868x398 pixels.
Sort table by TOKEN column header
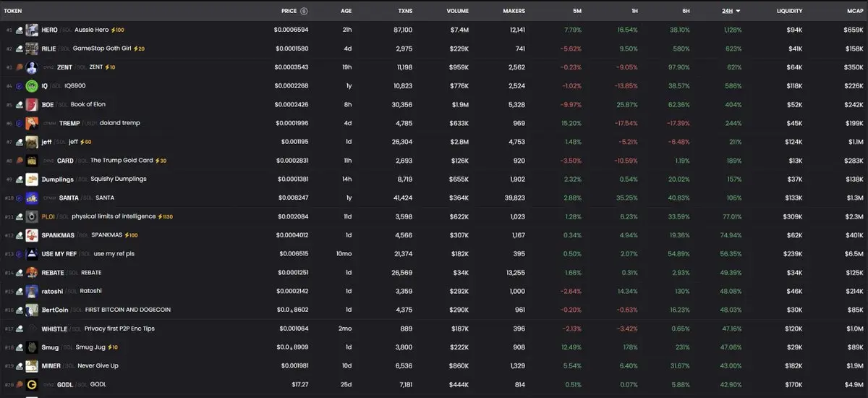pos(13,11)
